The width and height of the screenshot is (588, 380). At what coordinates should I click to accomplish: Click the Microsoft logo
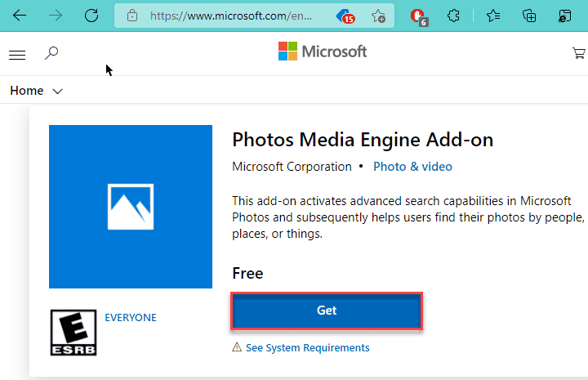click(x=322, y=51)
